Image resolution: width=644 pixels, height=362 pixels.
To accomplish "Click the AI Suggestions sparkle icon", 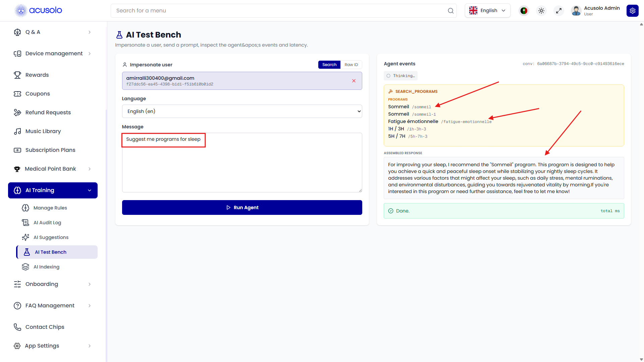I will pyautogui.click(x=25, y=237).
